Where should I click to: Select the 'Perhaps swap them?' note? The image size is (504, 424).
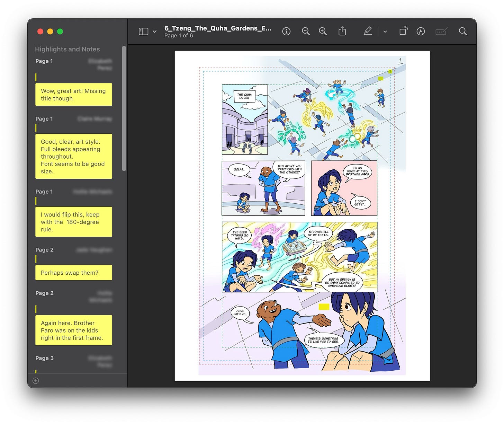tap(74, 273)
